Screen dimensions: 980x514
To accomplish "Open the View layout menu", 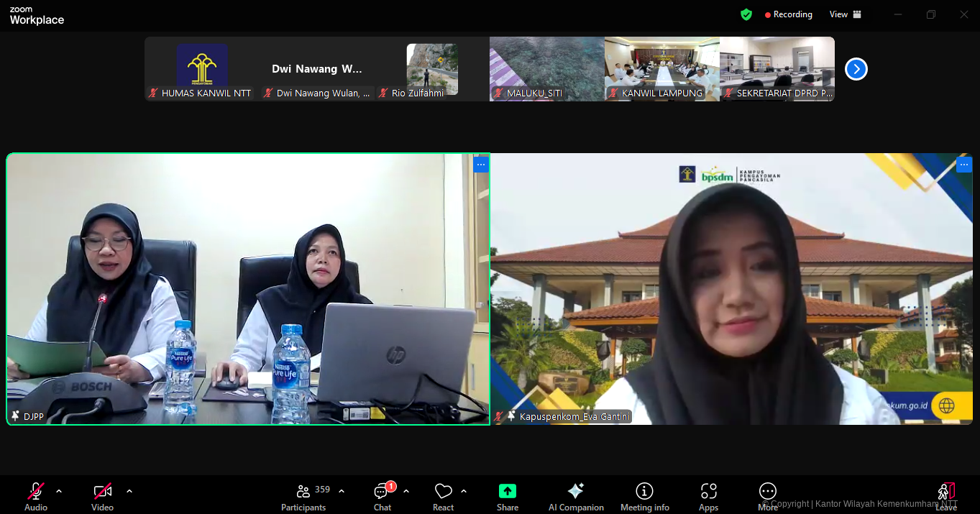I will tap(845, 14).
